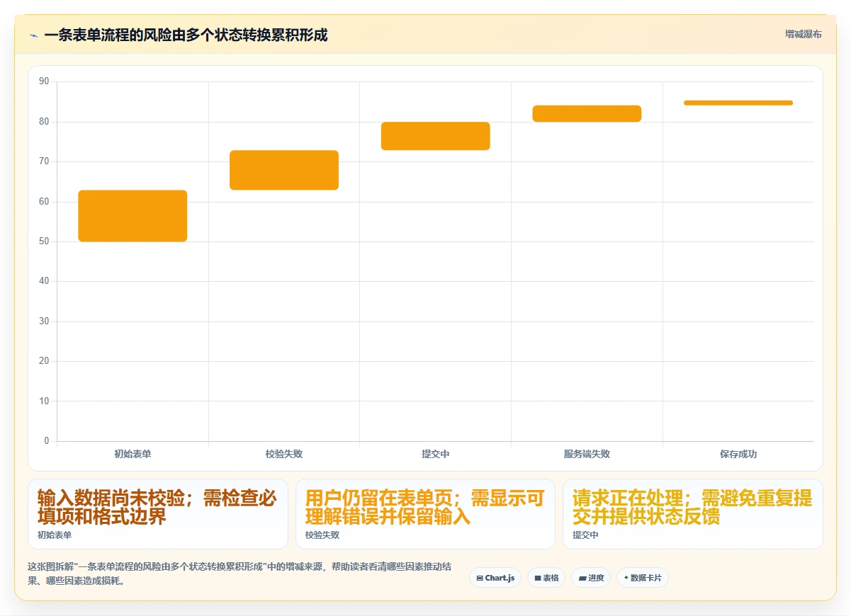851x616 pixels.
Task: Click the 增减瀑布 label in header
Action: pyautogui.click(x=803, y=34)
